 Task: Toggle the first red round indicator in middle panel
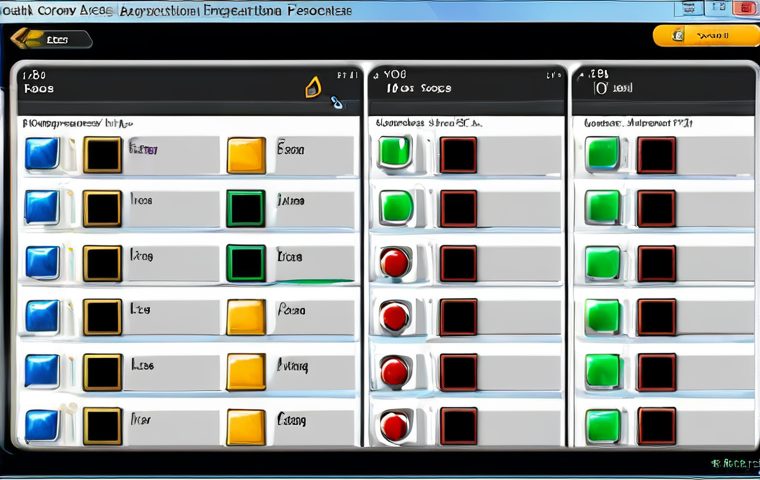[395, 263]
